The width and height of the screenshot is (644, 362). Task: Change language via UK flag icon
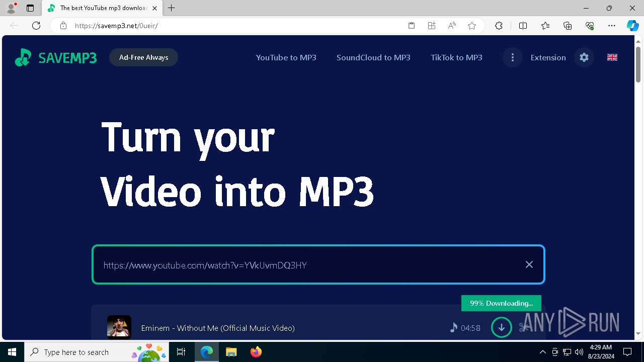pos(612,57)
